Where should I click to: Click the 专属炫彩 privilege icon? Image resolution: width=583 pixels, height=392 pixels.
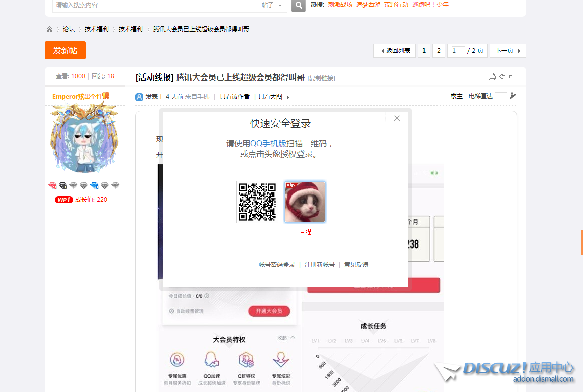pyautogui.click(x=281, y=360)
